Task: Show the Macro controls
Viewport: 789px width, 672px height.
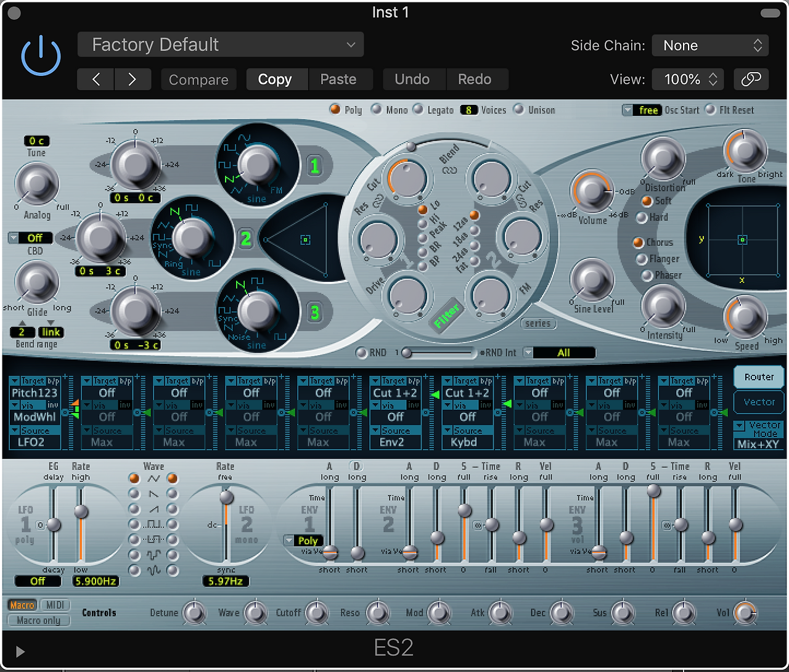Action: click(22, 605)
